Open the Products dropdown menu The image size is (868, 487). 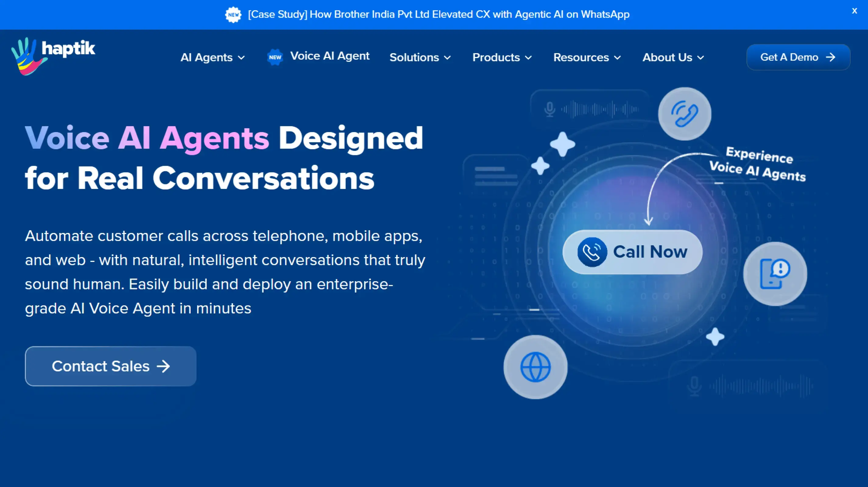tap(502, 57)
